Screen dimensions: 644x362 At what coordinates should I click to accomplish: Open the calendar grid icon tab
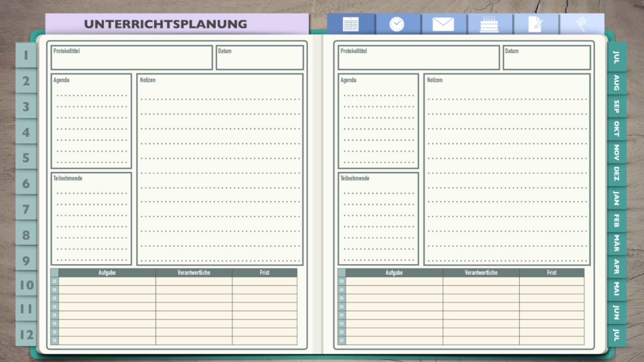click(x=351, y=24)
